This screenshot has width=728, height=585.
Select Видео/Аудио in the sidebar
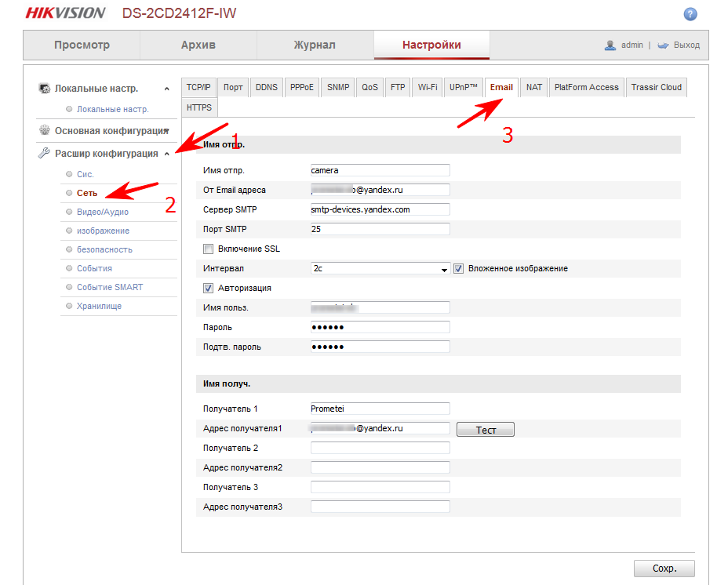pyautogui.click(x=103, y=212)
